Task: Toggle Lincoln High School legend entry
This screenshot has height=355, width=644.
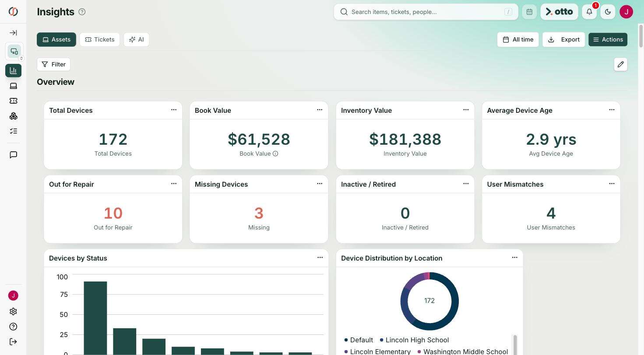Action: (x=414, y=340)
